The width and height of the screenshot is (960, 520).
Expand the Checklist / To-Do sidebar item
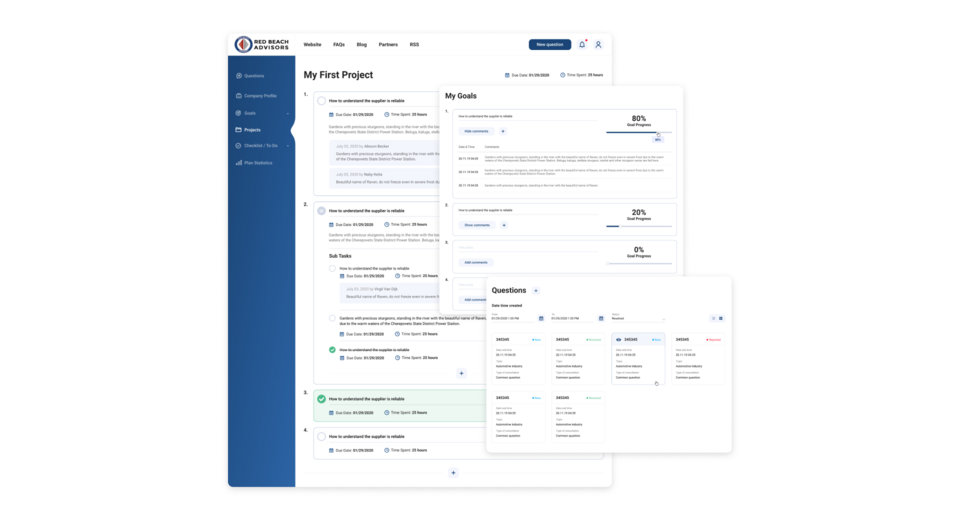288,146
